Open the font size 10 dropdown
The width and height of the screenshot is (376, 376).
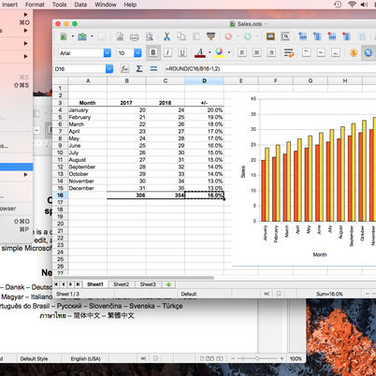(x=138, y=53)
